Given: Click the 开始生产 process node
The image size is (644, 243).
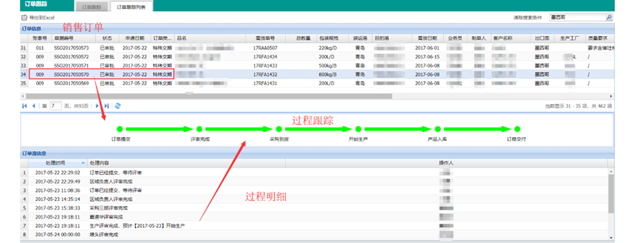Looking at the screenshot, I should 358,129.
